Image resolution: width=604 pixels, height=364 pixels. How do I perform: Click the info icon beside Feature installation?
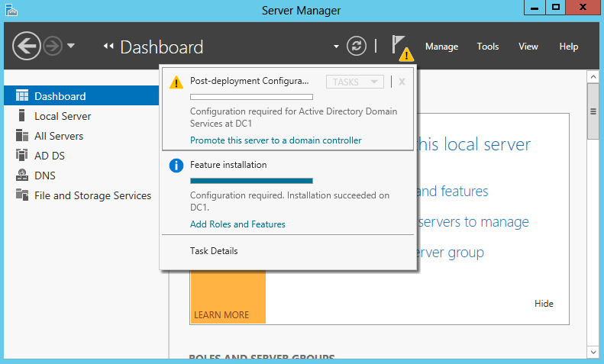click(x=176, y=166)
